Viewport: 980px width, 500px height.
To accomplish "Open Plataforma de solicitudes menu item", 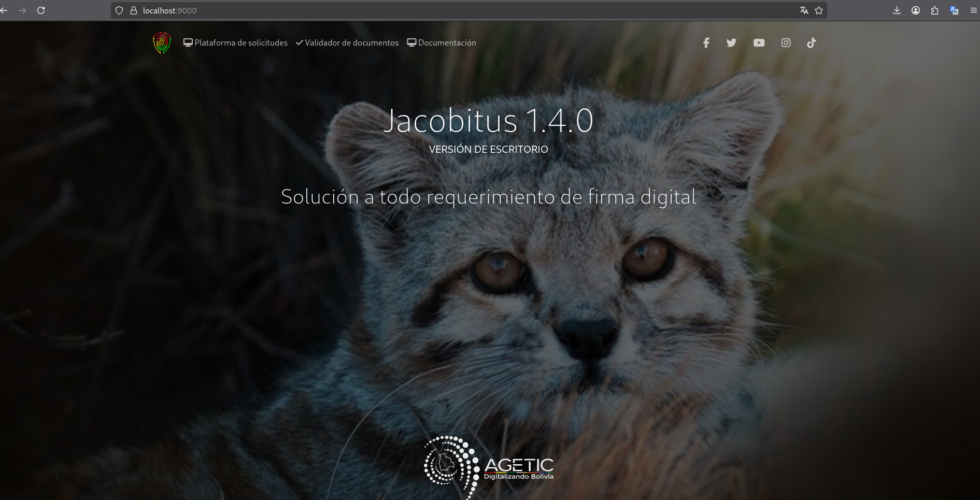I will pyautogui.click(x=235, y=43).
